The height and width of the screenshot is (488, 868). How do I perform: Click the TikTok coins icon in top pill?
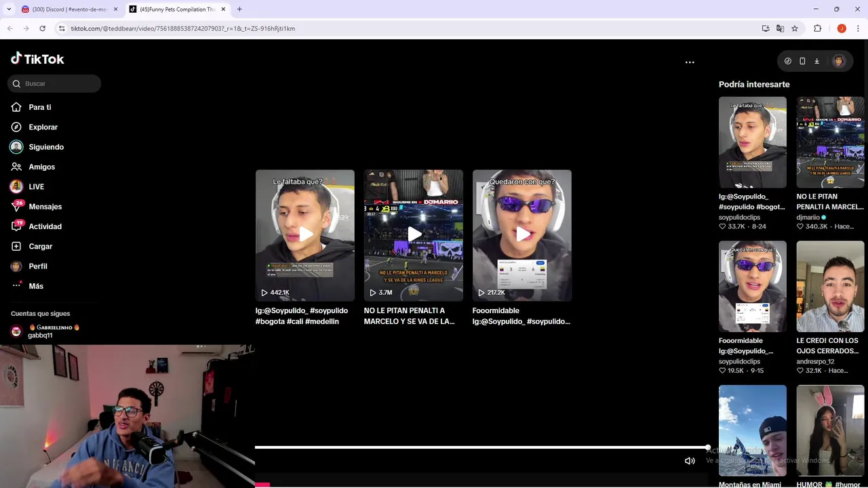click(788, 61)
